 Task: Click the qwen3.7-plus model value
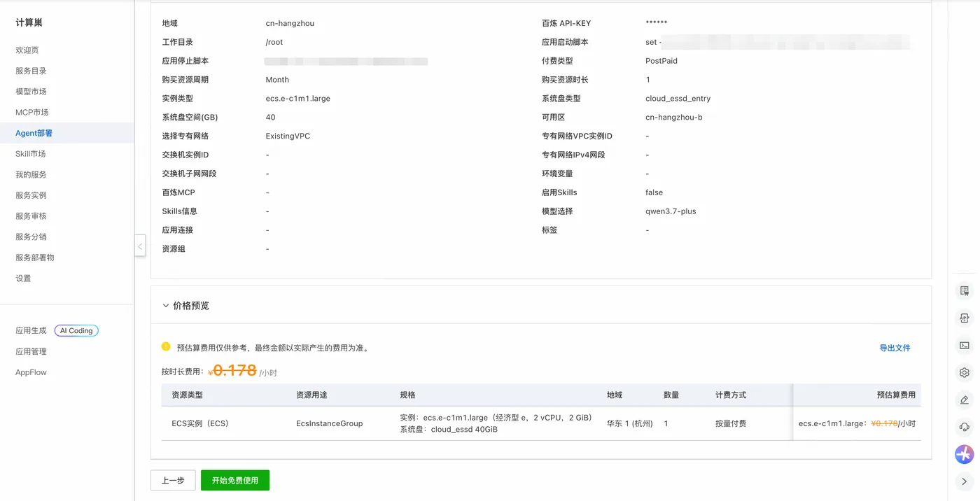671,211
